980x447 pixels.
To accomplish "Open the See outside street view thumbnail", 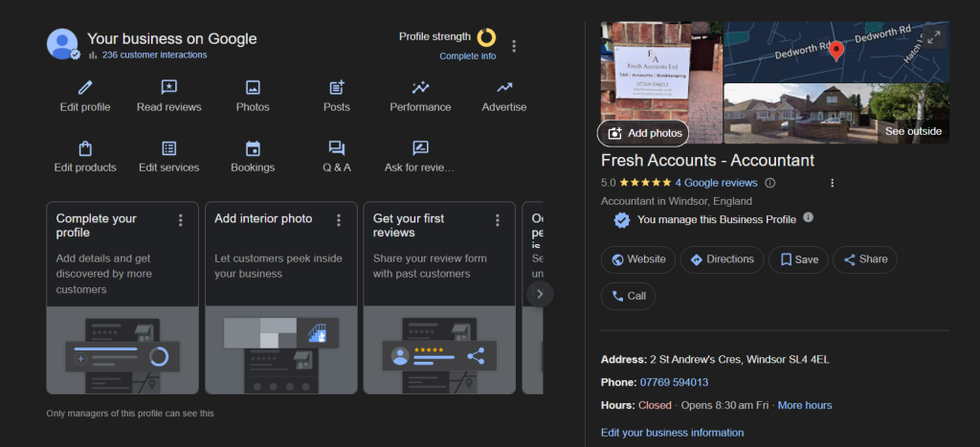I will (836, 114).
